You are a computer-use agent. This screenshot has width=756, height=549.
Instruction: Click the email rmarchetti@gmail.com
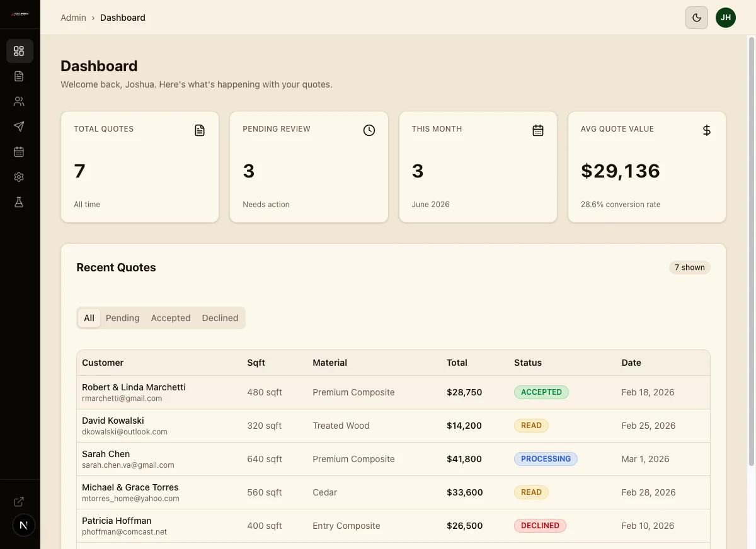(122, 399)
